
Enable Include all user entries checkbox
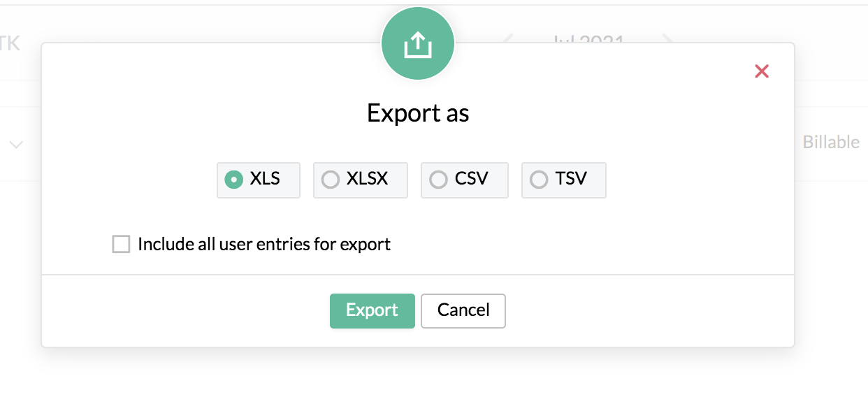[122, 244]
